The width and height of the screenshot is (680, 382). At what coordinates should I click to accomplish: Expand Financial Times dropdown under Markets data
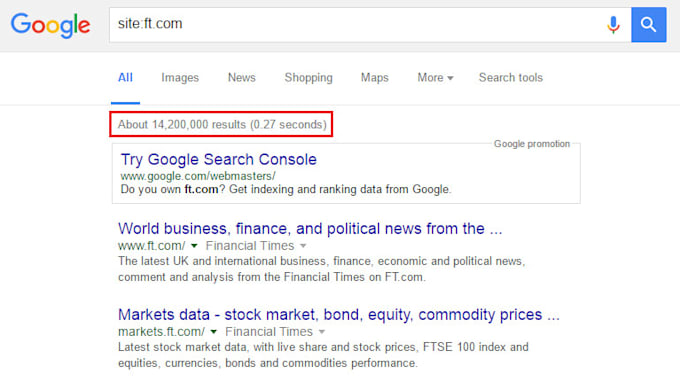click(x=322, y=332)
